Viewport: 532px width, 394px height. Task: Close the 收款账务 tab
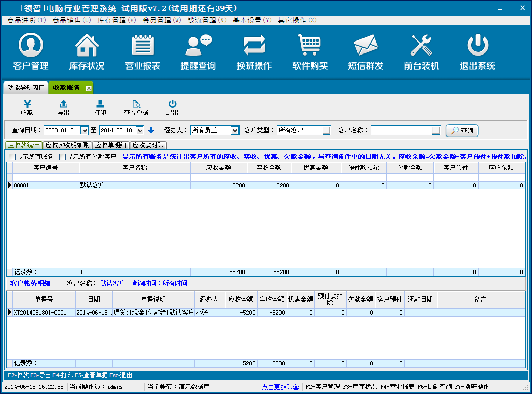[x=89, y=88]
